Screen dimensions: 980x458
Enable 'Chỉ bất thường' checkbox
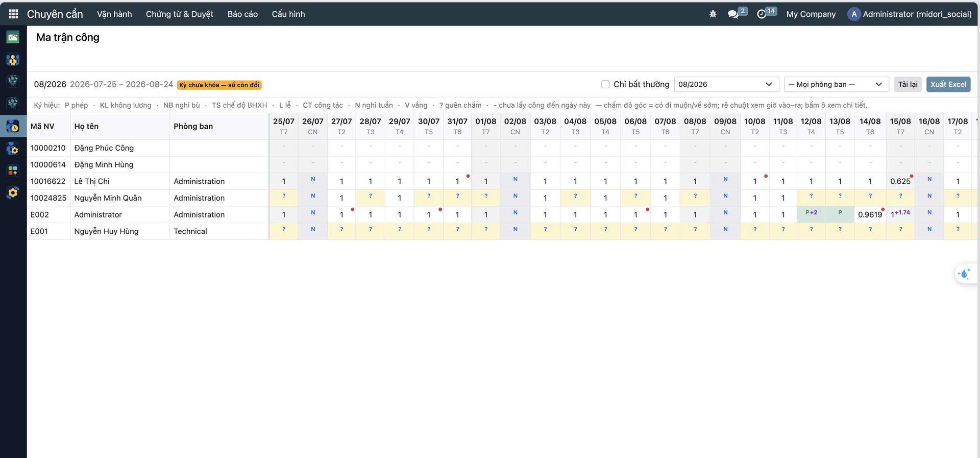(x=605, y=84)
